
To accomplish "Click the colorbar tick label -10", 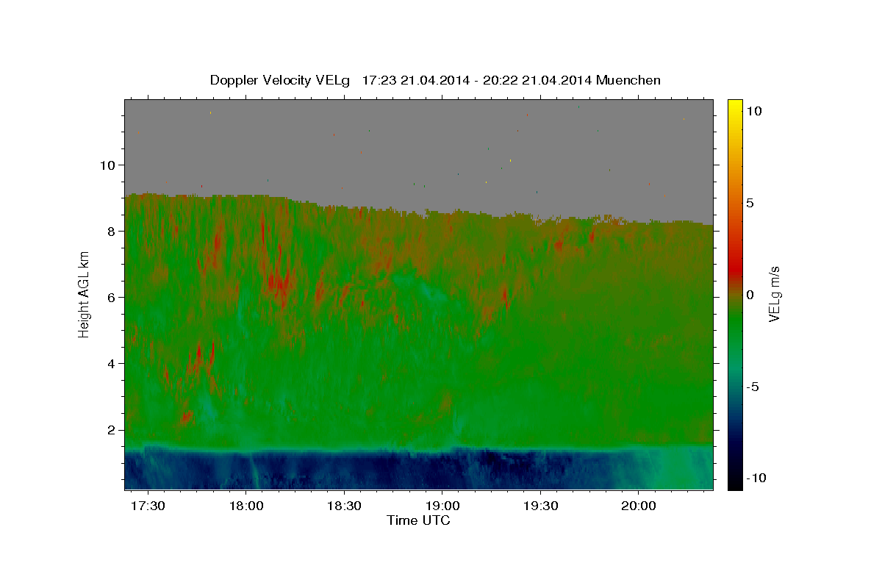I will pos(756,478).
